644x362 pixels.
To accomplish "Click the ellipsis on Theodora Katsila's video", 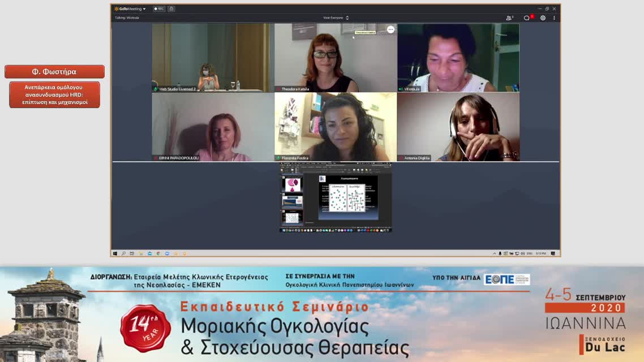I will point(390,29).
